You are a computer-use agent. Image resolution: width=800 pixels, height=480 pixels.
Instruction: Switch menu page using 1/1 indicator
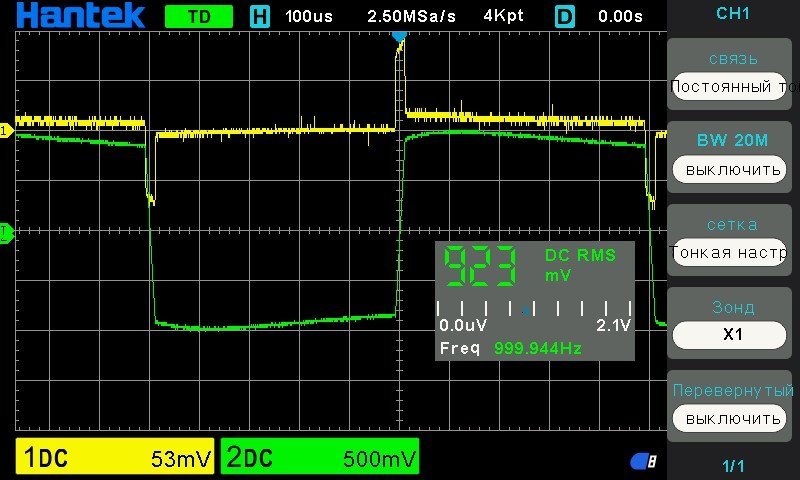point(733,465)
